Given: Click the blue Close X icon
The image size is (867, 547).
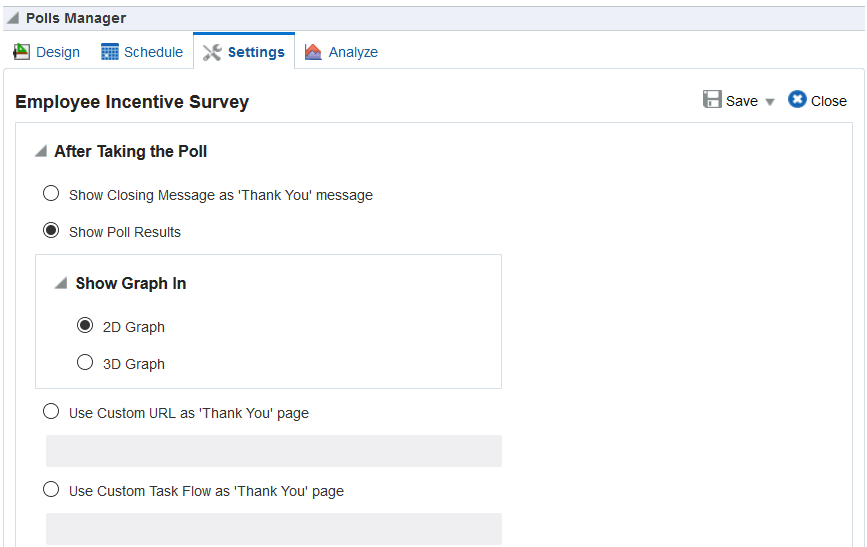Looking at the screenshot, I should [797, 100].
